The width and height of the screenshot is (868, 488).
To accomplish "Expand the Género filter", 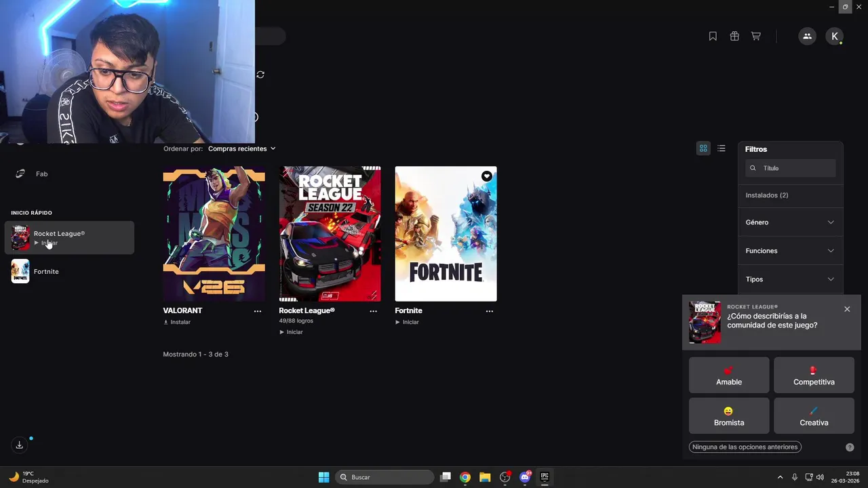I will [x=790, y=222].
